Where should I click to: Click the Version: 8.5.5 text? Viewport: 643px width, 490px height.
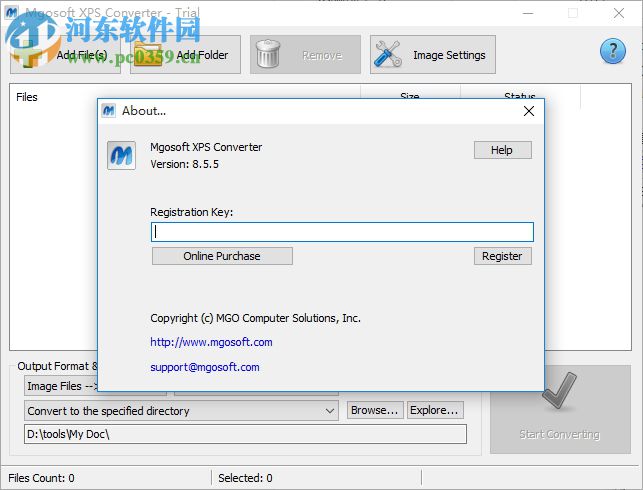(185, 164)
